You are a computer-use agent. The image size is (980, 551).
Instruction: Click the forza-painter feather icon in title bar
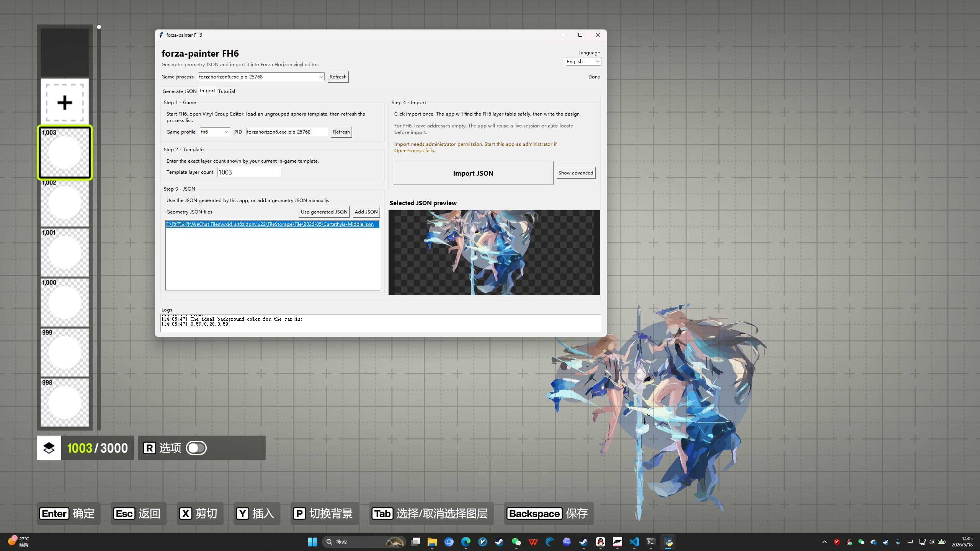tap(161, 35)
